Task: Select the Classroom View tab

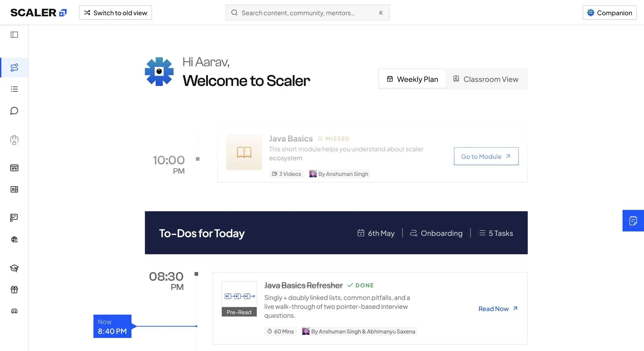Action: pos(486,79)
